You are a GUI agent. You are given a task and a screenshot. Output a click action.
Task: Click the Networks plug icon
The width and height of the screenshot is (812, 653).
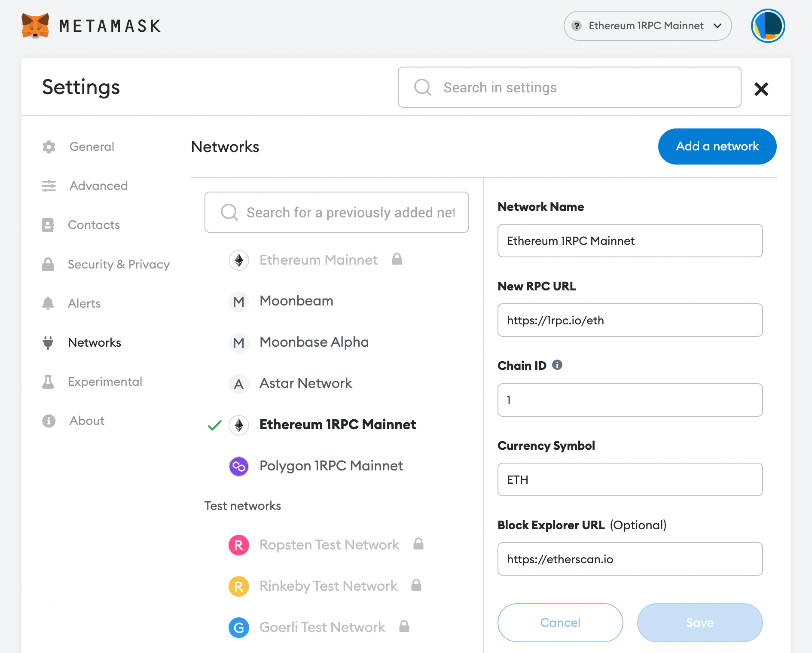48,342
